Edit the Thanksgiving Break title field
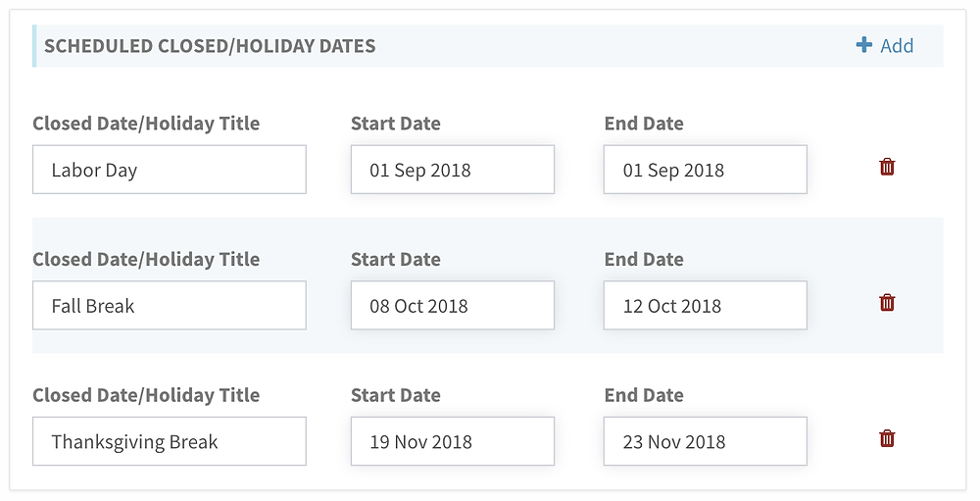Screen dimensions: 980x501 point(170,441)
